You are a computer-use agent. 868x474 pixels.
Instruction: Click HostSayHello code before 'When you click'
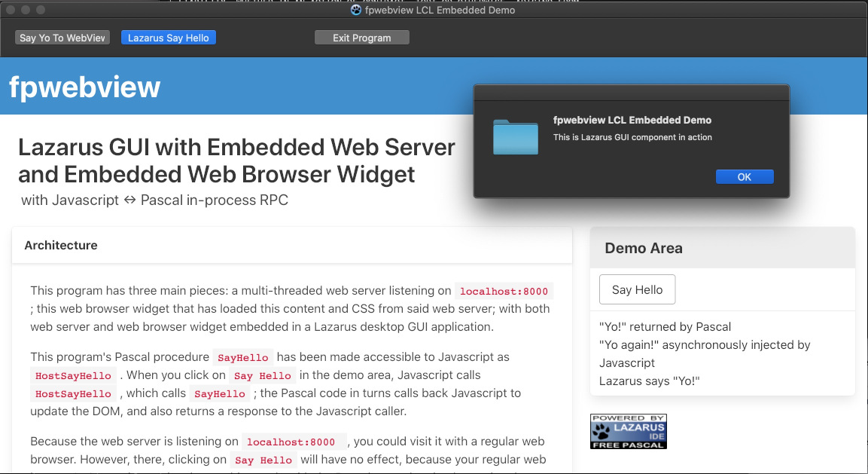click(73, 376)
